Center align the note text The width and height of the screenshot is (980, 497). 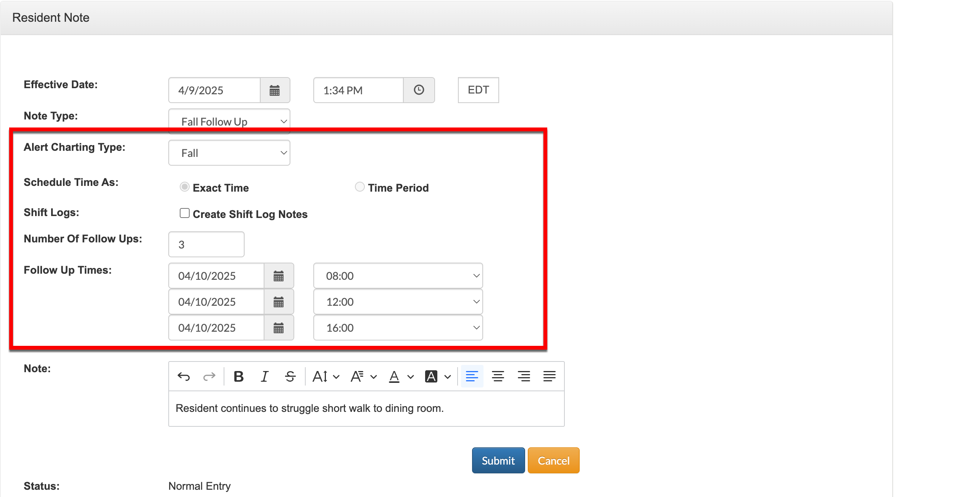pos(498,377)
